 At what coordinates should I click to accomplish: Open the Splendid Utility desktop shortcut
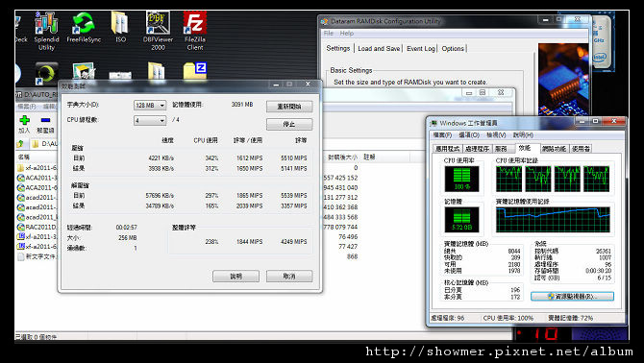coord(46,31)
